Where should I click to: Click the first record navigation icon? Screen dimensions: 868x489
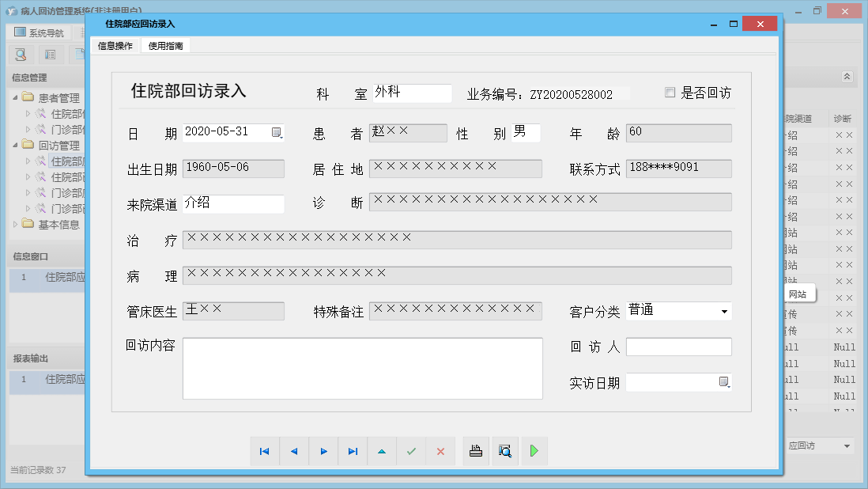[265, 451]
